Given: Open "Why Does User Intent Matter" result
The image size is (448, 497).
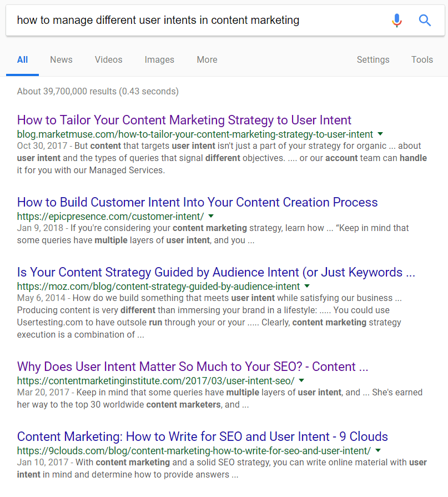Looking at the screenshot, I should [193, 367].
